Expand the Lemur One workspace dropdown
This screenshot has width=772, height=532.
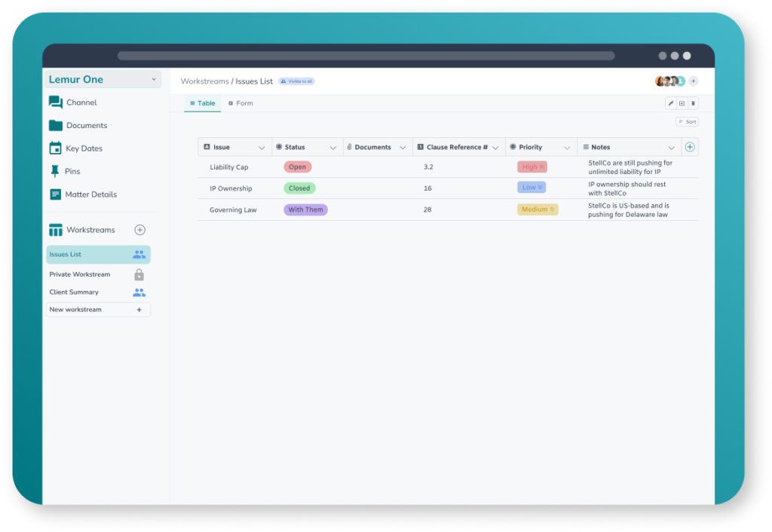point(154,79)
